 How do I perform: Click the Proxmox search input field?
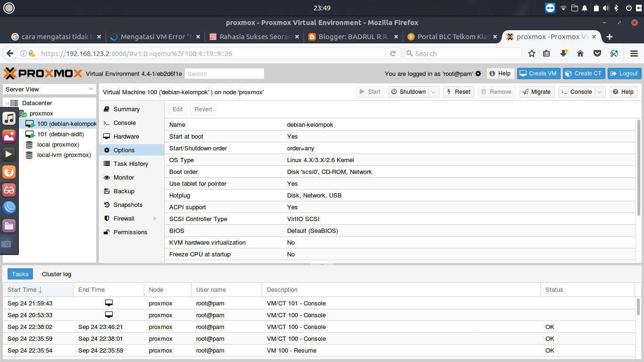[224, 74]
